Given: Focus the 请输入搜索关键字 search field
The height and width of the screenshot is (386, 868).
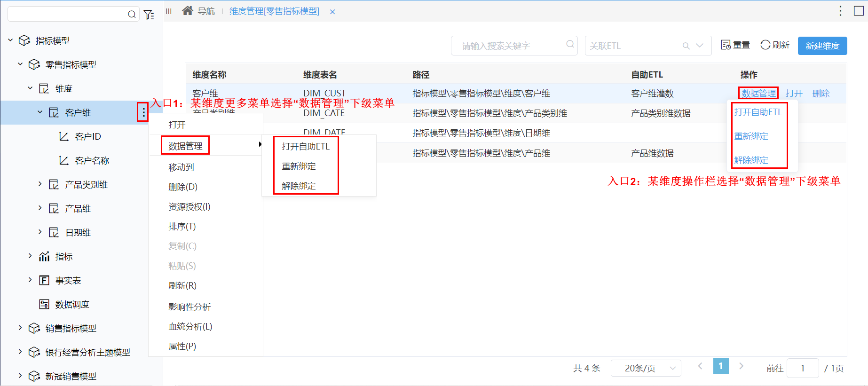Looking at the screenshot, I should click(514, 46).
